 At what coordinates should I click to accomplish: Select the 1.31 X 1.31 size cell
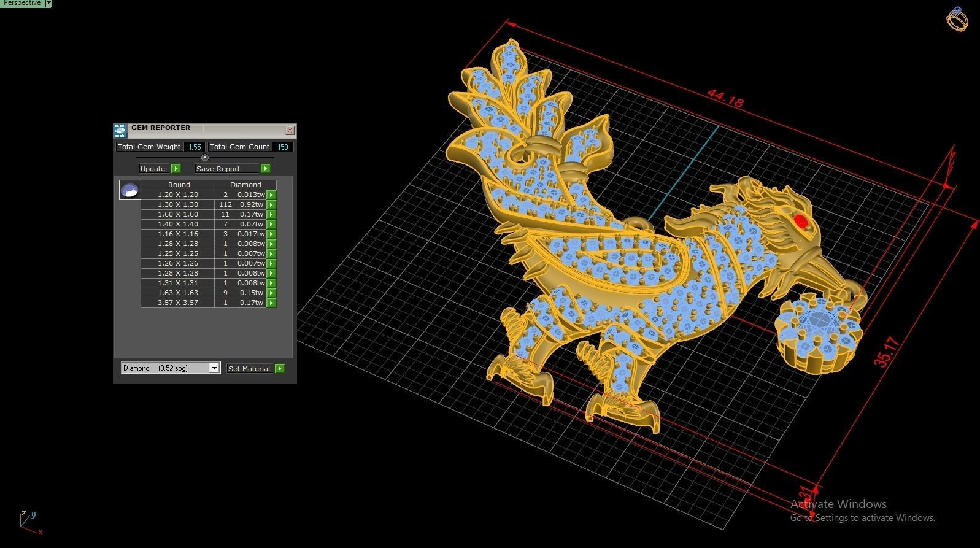pos(178,283)
